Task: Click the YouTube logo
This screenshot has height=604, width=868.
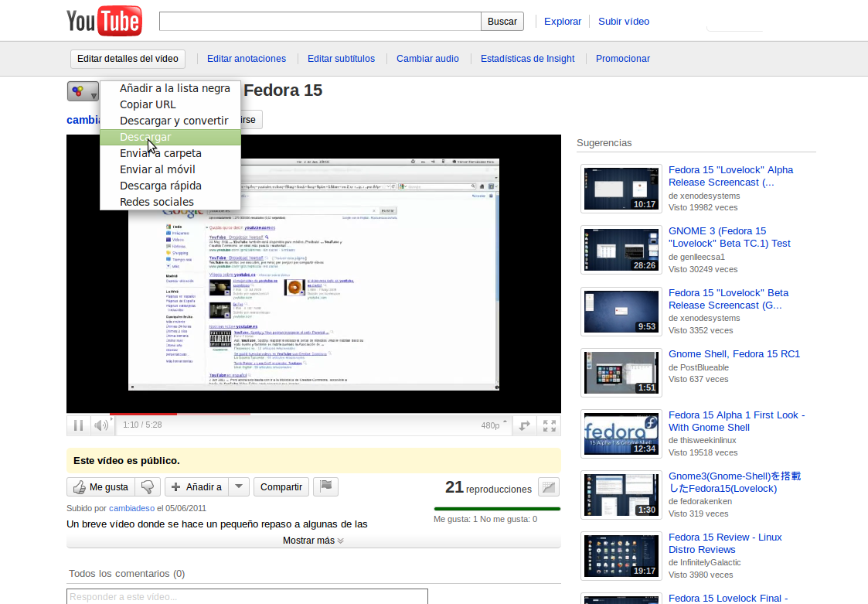Action: pyautogui.click(x=104, y=21)
